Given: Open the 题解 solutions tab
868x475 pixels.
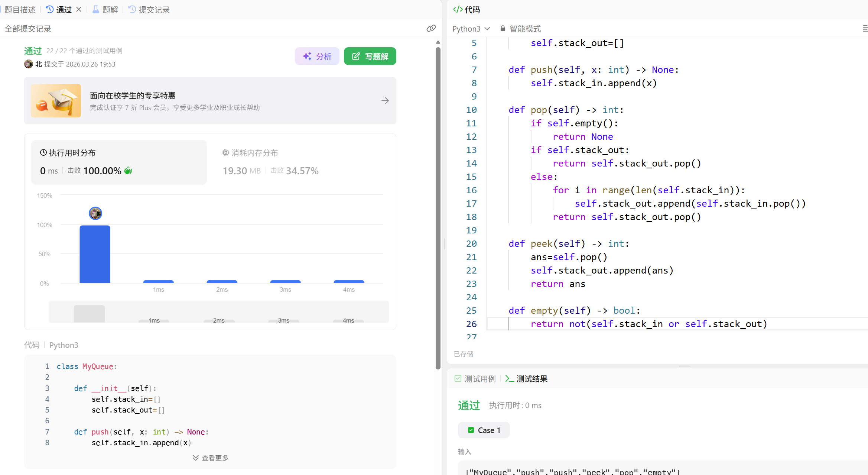Looking at the screenshot, I should click(x=105, y=9).
